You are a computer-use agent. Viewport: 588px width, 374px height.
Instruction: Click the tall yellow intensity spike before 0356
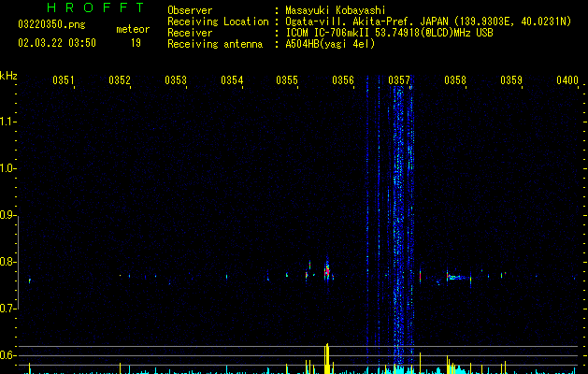click(326, 358)
